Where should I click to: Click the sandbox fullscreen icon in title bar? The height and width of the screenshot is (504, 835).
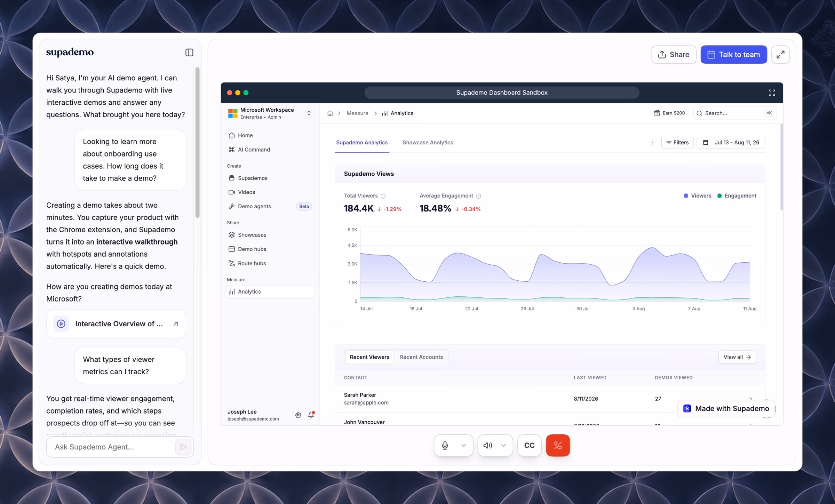772,93
